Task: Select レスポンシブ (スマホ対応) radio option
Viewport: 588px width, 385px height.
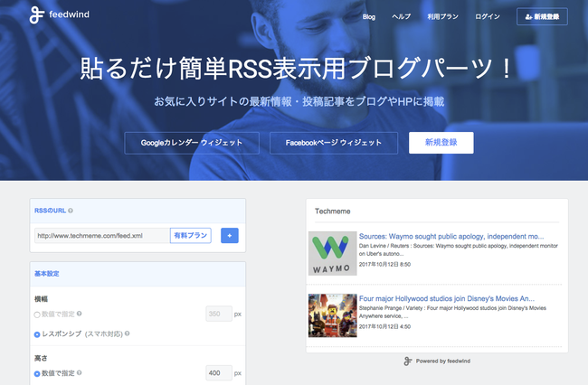Action: [x=37, y=334]
